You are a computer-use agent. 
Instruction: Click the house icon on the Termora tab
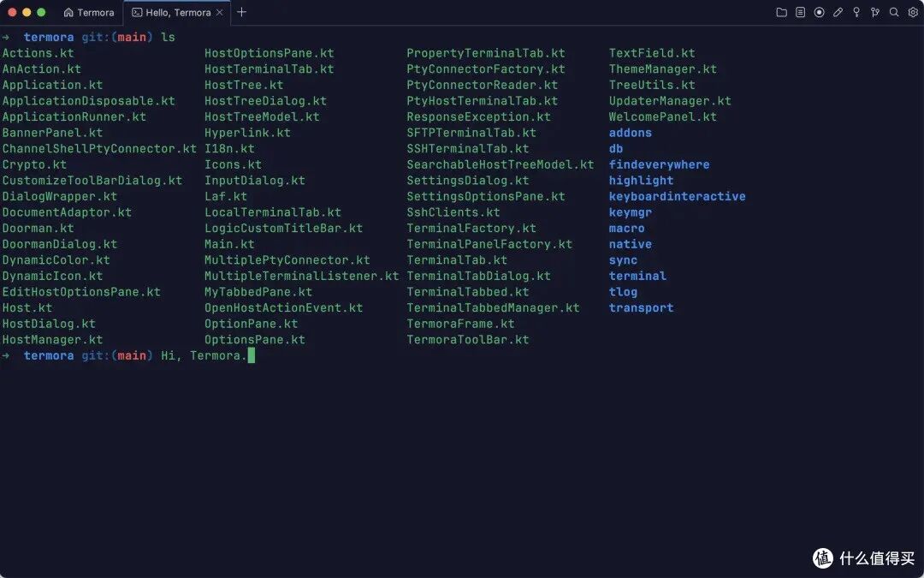(68, 12)
